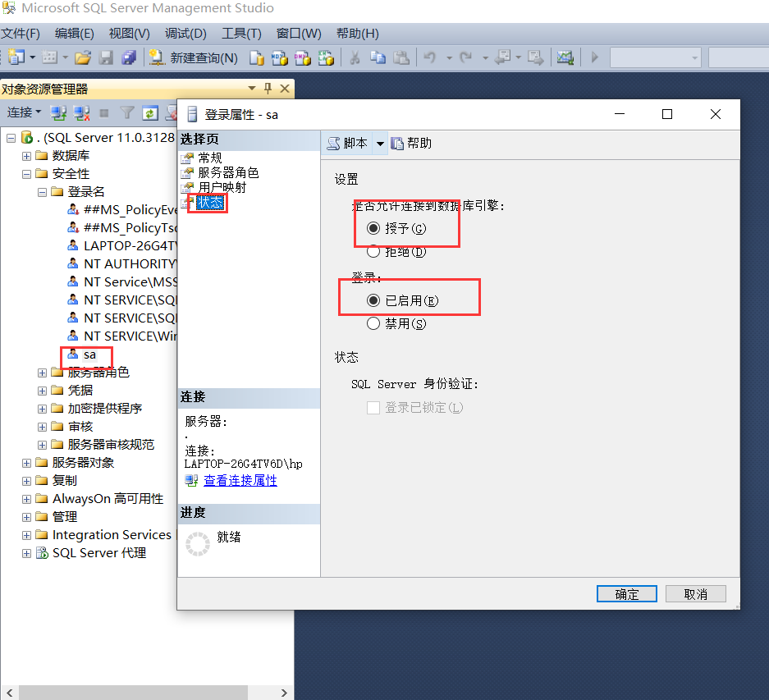Select the 状态 page

point(210,203)
